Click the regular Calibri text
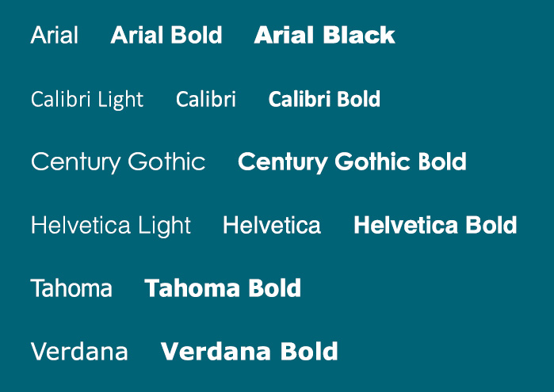 tap(206, 99)
